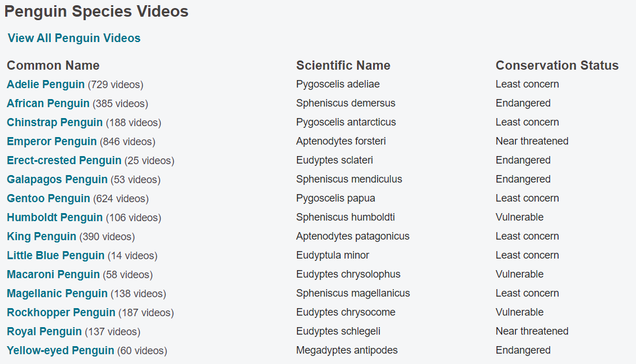Open the Emperor Penguin link
This screenshot has height=364, width=636.
[x=52, y=142]
